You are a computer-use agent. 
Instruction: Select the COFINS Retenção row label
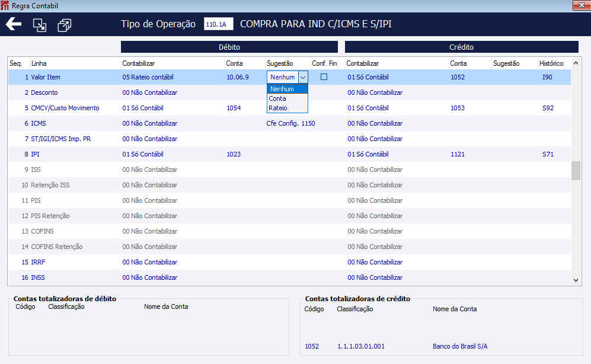pyautogui.click(x=56, y=247)
